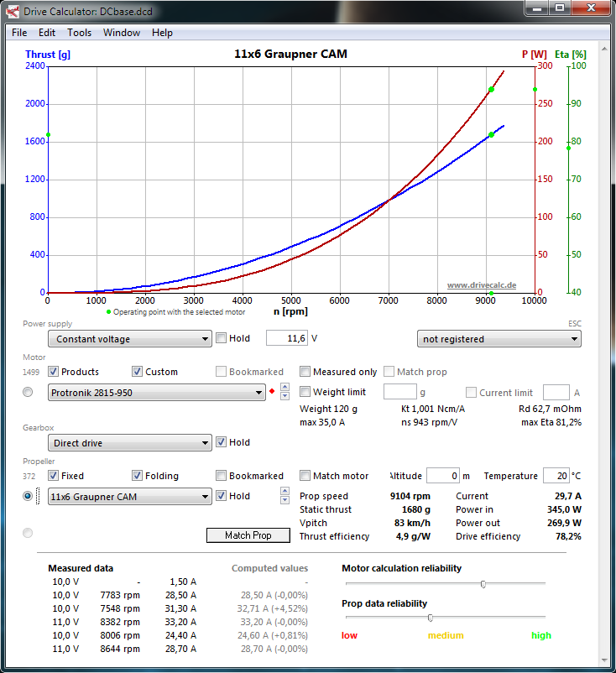
Task: Click the voltage input field showing 11,6
Action: click(x=287, y=338)
